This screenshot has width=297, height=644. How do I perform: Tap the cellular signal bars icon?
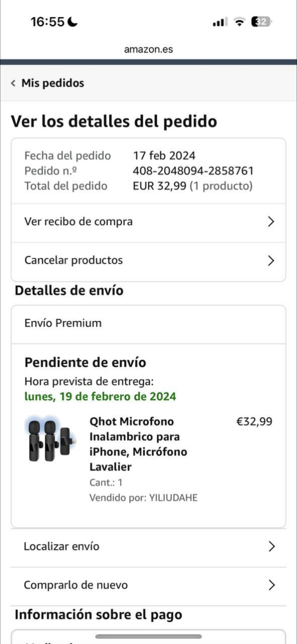coord(220,22)
